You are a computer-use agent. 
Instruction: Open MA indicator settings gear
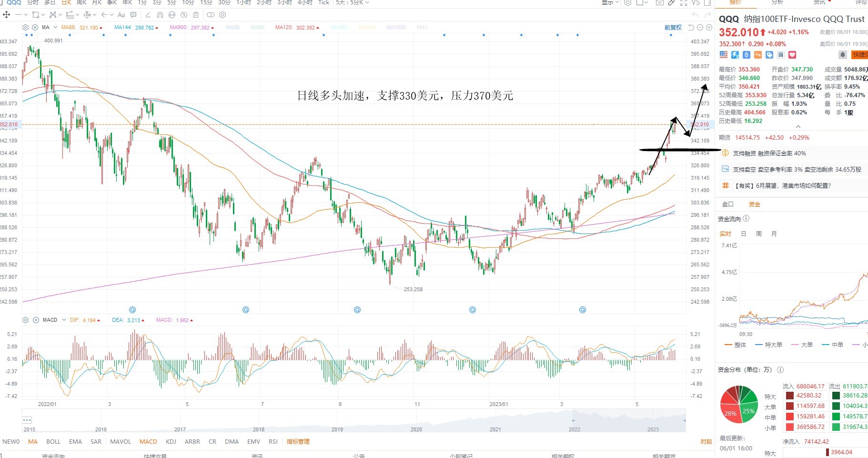[25, 27]
